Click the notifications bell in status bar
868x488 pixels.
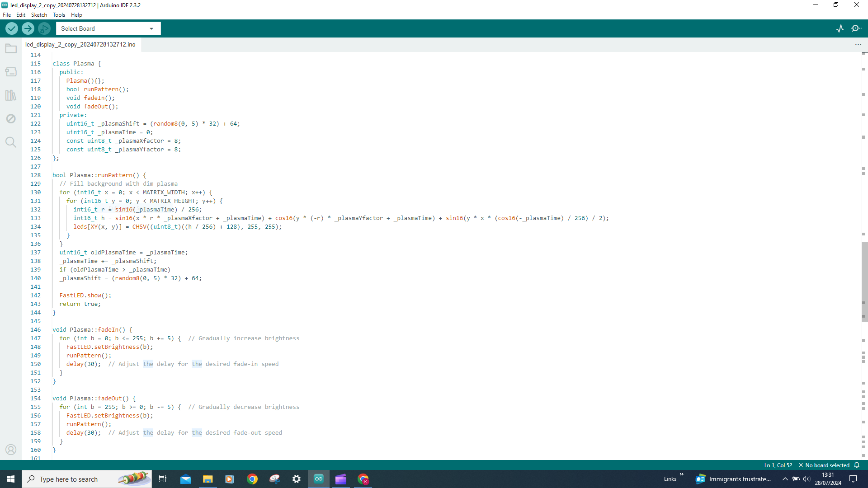857,465
